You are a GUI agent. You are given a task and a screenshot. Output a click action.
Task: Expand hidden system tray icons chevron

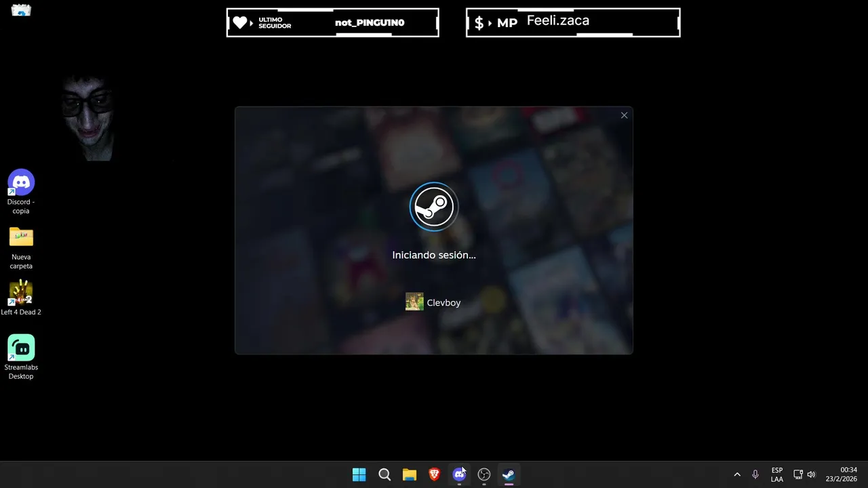(x=737, y=474)
